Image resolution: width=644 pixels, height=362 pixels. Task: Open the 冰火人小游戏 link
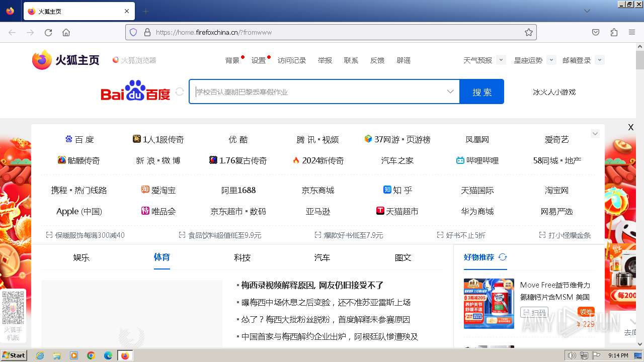pos(554,92)
